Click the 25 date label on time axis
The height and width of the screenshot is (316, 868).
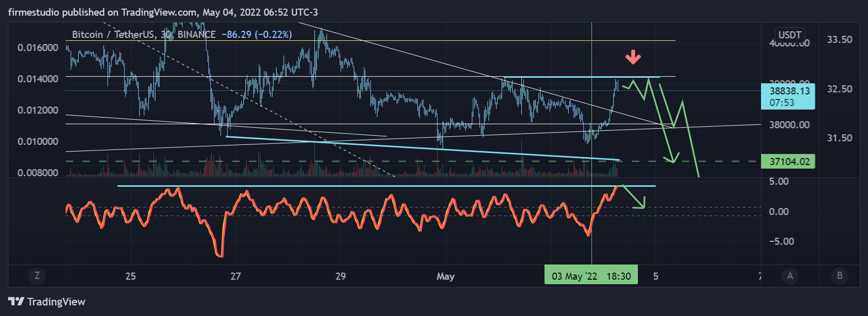pyautogui.click(x=130, y=276)
